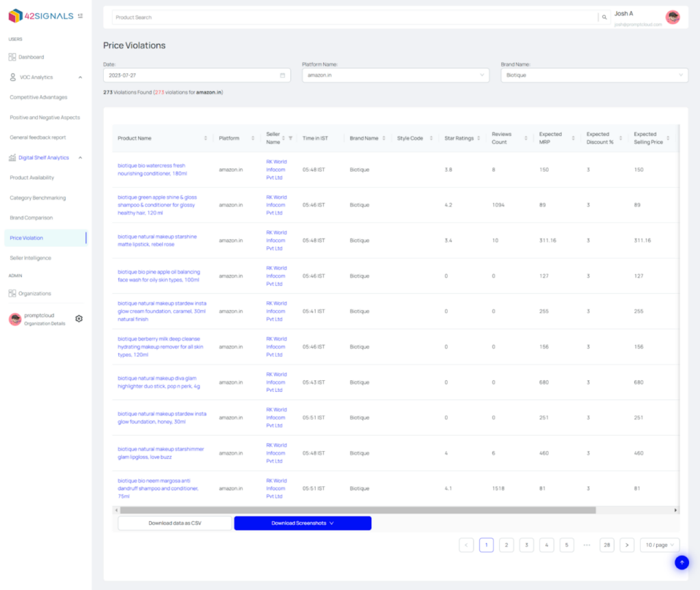Go to the previous page arrow
The width and height of the screenshot is (700, 590).
click(466, 545)
